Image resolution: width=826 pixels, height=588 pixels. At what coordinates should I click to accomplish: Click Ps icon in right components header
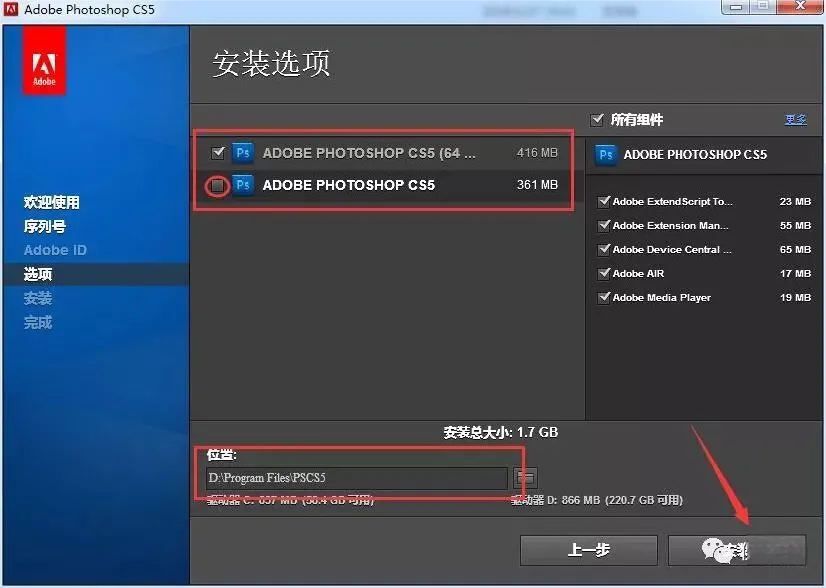[605, 155]
